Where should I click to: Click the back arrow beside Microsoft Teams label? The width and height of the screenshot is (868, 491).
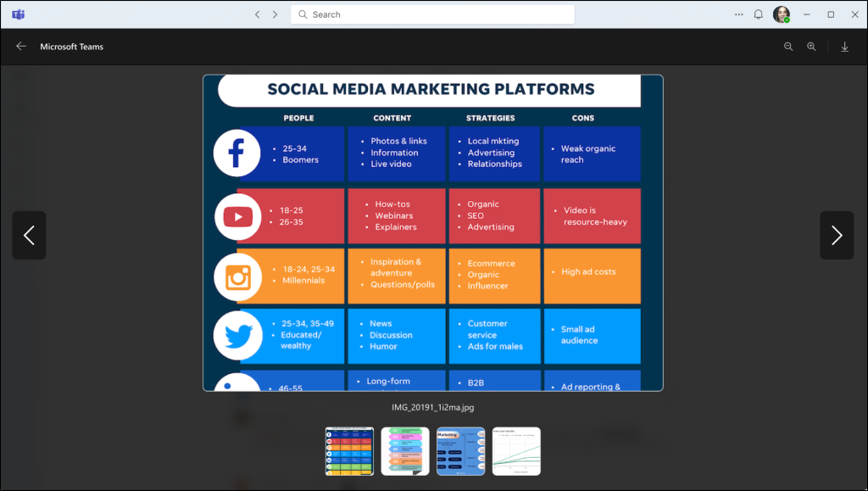click(21, 47)
